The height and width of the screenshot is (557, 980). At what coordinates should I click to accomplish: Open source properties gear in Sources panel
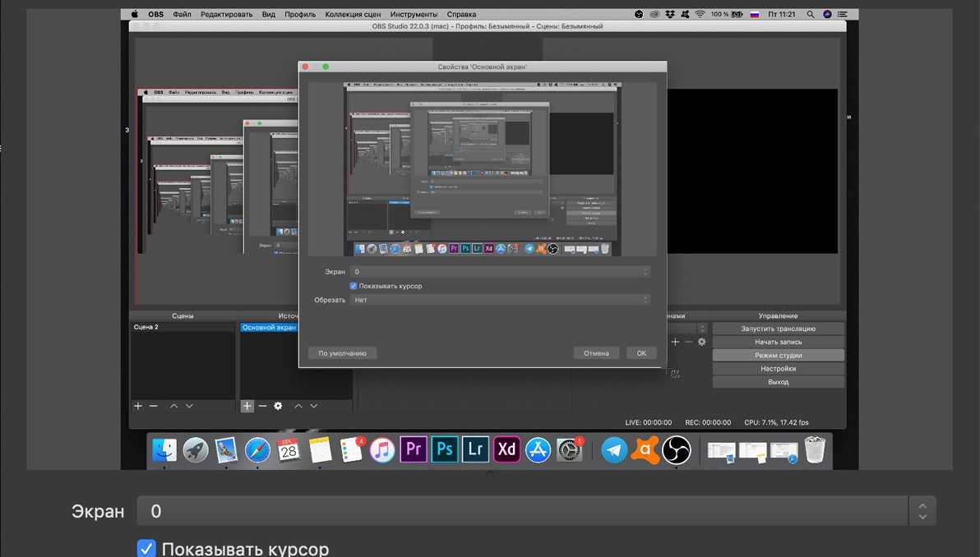278,406
